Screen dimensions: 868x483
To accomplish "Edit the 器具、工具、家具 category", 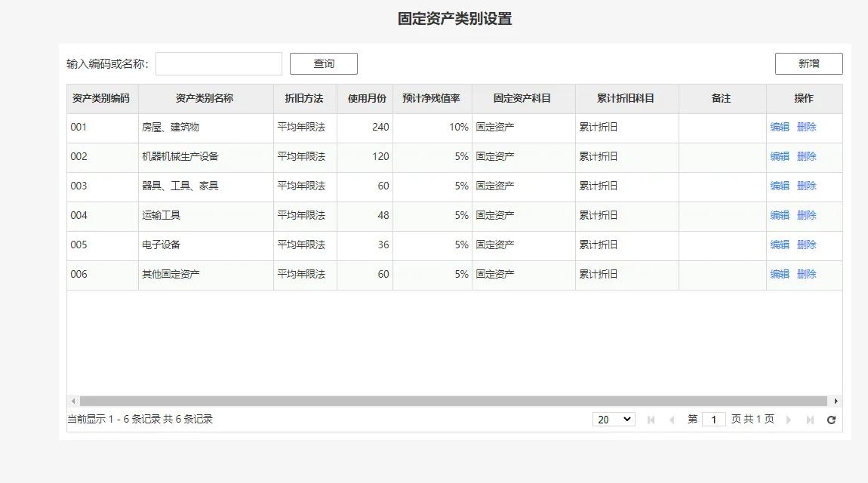I will pos(779,186).
